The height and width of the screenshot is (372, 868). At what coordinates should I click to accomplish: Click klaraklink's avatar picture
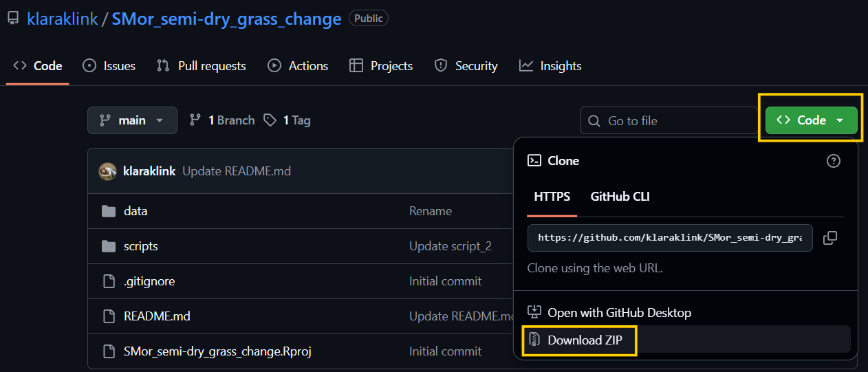107,171
